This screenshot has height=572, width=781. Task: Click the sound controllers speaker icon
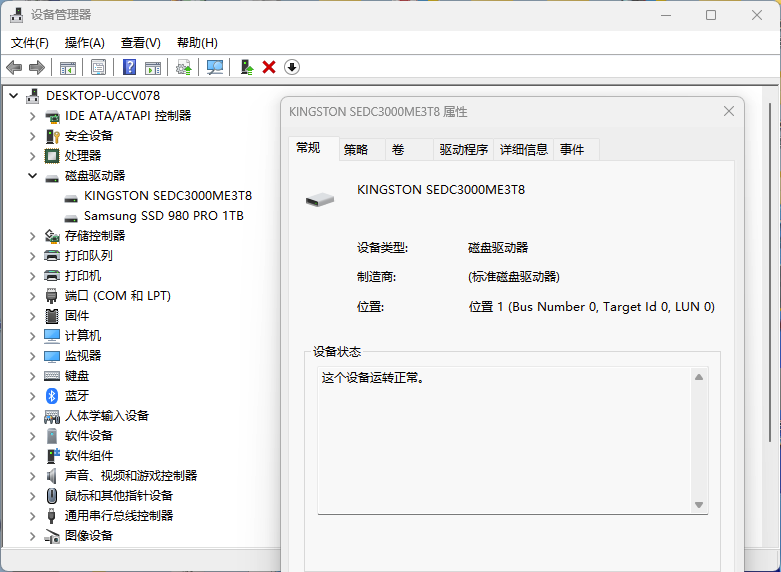(x=52, y=476)
